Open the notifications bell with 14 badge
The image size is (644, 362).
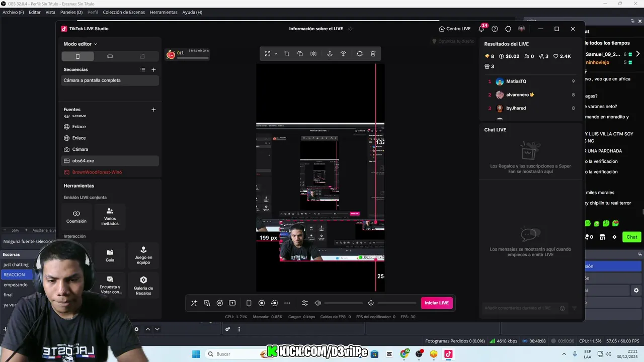481,29
